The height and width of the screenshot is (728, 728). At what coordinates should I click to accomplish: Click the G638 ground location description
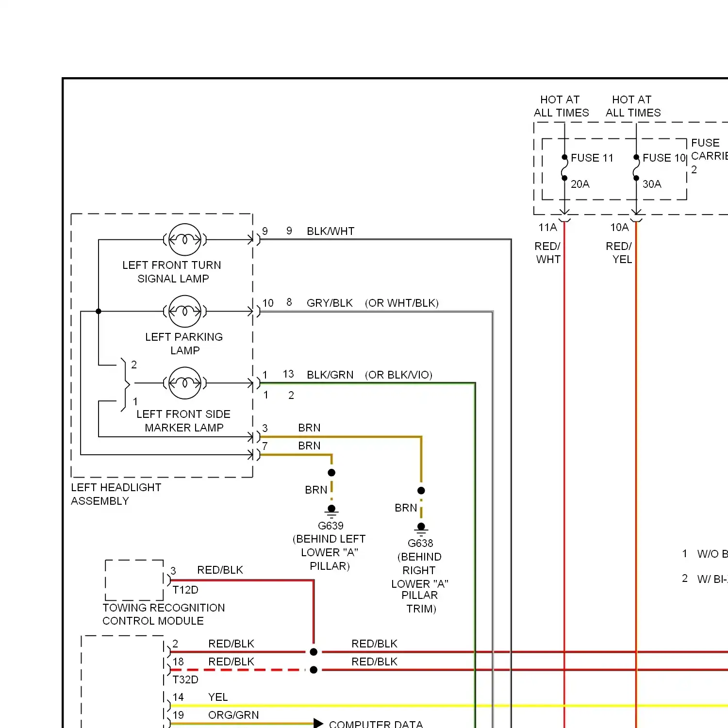[x=420, y=582]
